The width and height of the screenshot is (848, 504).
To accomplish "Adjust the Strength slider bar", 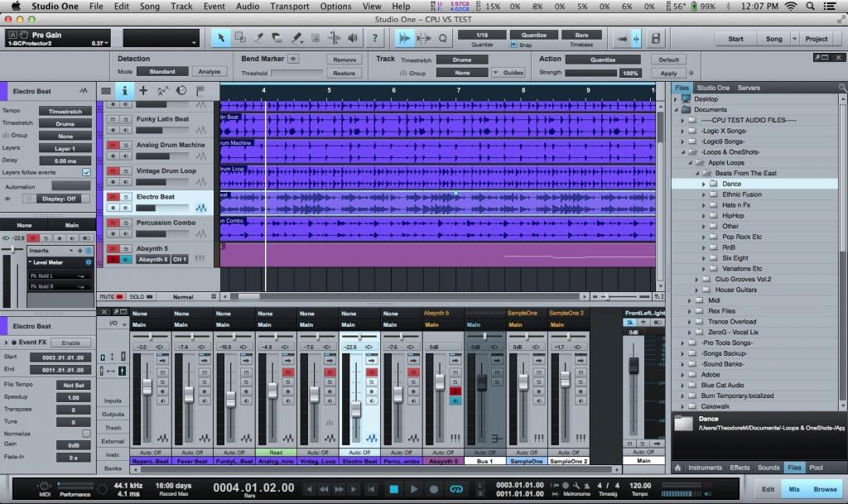I will click(590, 72).
